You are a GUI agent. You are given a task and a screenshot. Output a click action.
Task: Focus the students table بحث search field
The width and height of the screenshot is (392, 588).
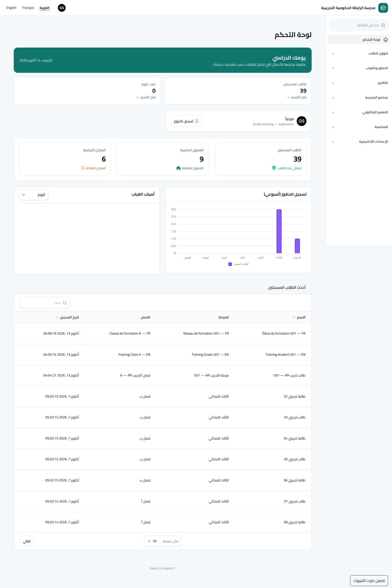[x=45, y=303]
